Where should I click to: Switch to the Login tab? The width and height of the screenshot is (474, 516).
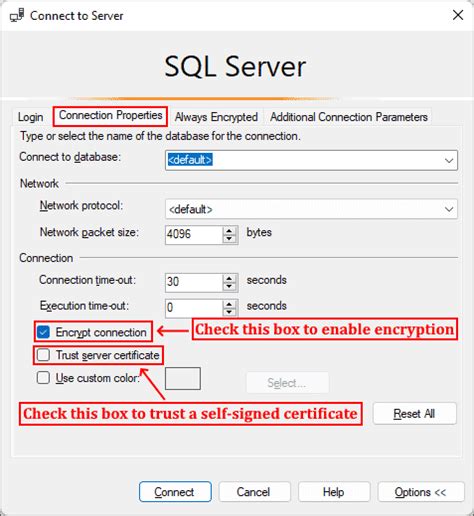click(30, 117)
